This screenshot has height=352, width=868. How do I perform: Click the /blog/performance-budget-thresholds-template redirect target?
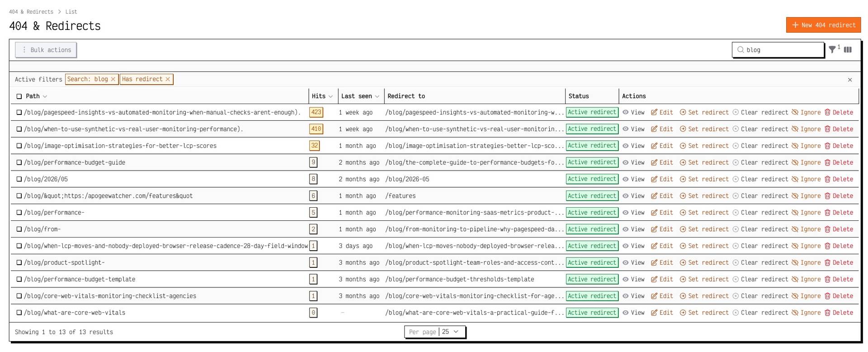click(460, 280)
